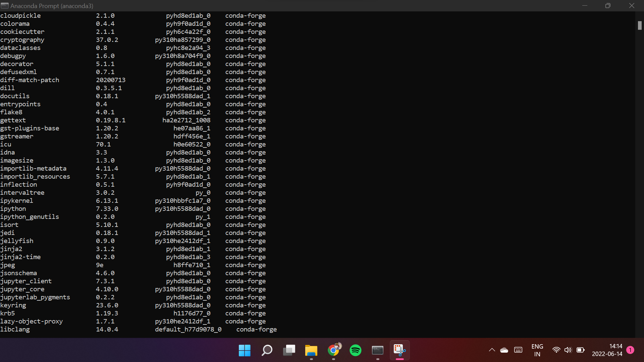Switch to Anaconda Prompt taskbar icon
The width and height of the screenshot is (644, 362).
(x=378, y=350)
